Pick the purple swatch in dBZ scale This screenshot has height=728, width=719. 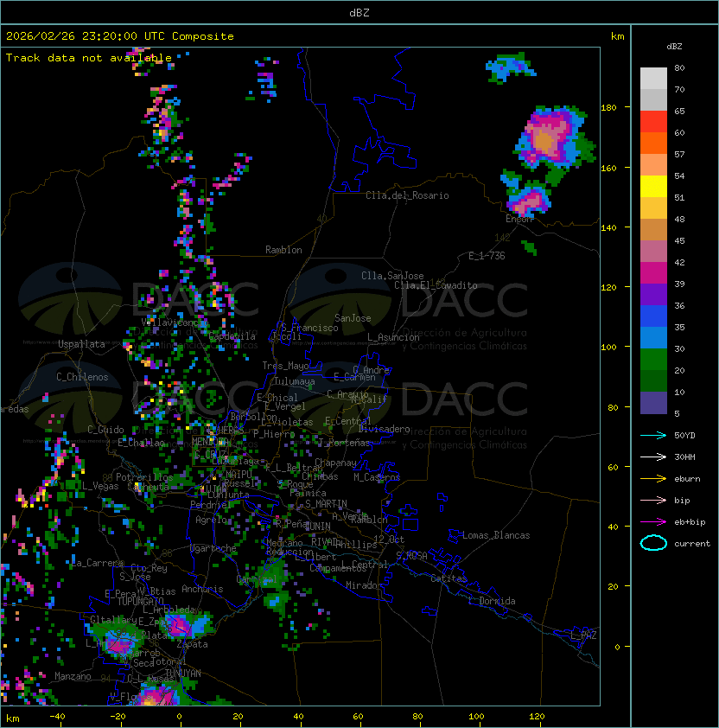(x=653, y=294)
